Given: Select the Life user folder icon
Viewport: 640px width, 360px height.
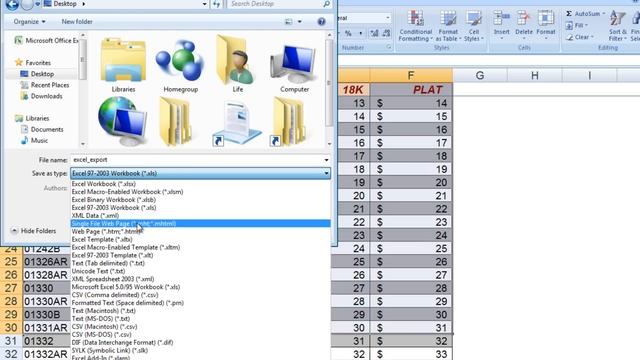Looking at the screenshot, I should (x=235, y=60).
